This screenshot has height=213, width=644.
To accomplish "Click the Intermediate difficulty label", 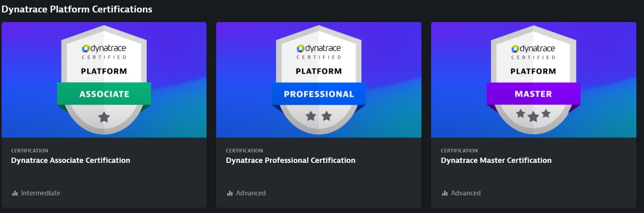I will (41, 193).
